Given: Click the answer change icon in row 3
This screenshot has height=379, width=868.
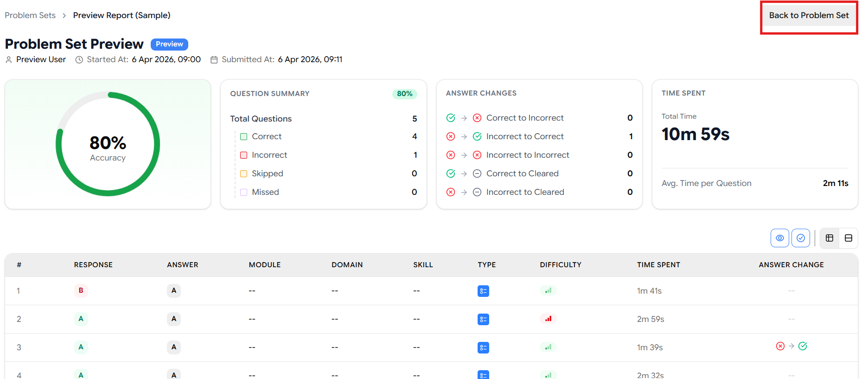Looking at the screenshot, I should 791,346.
